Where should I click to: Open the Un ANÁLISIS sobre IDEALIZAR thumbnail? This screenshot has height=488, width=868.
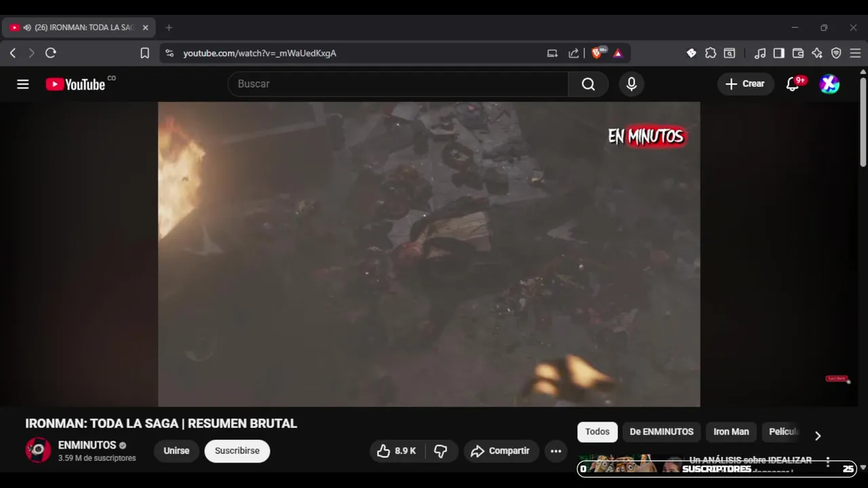pos(629,464)
